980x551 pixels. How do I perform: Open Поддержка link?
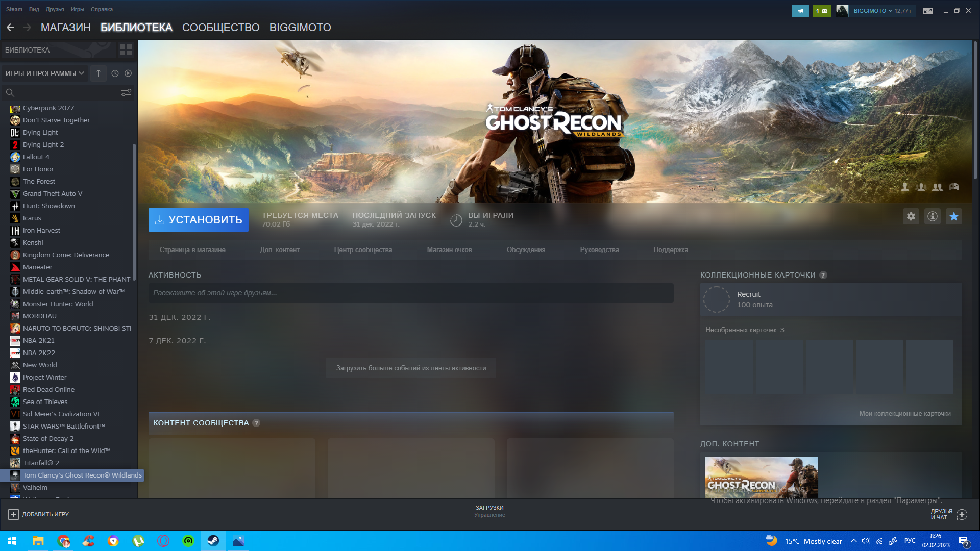click(671, 250)
